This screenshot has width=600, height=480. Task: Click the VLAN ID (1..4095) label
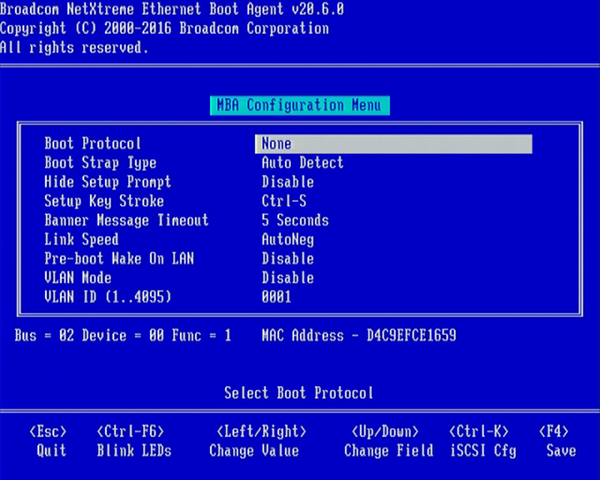pos(108,297)
